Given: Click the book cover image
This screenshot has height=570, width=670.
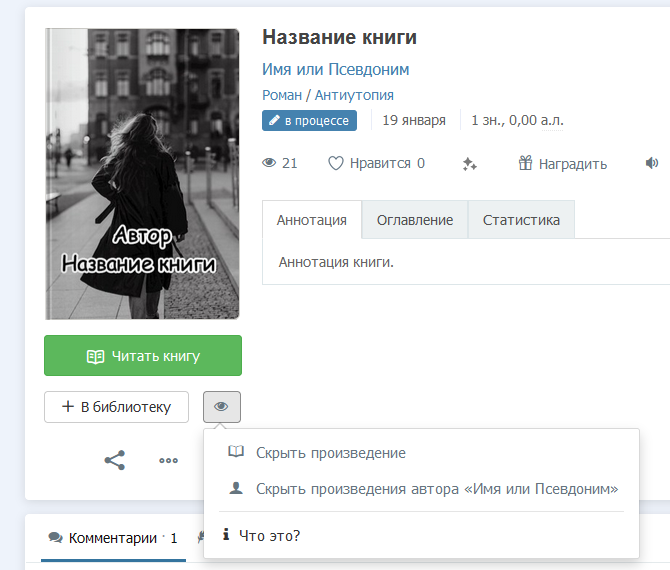Looking at the screenshot, I should (142, 173).
